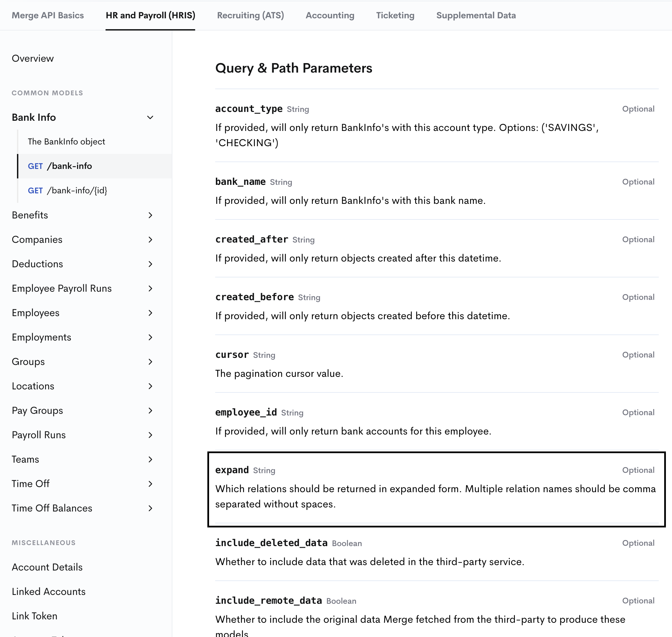This screenshot has width=672, height=637.
Task: Expand the Companies chevron arrow
Action: pyautogui.click(x=150, y=240)
